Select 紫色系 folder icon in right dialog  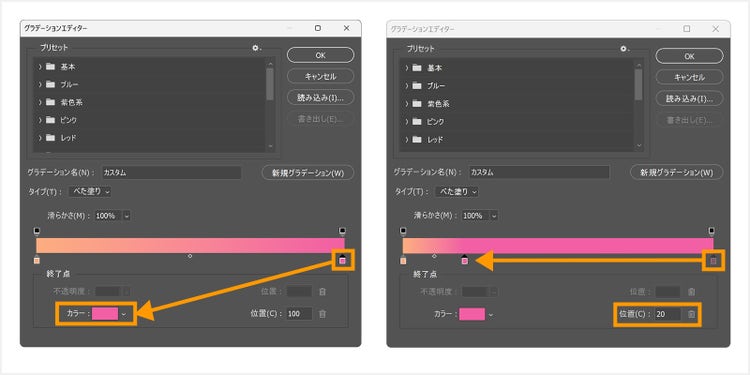click(417, 104)
